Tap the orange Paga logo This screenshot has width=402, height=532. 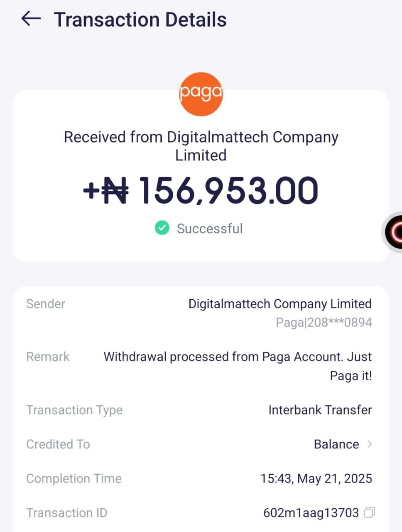(201, 94)
